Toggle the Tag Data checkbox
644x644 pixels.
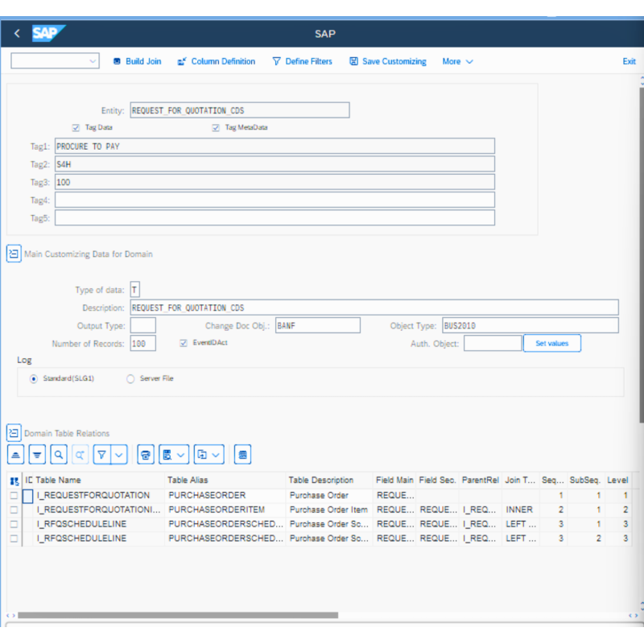[x=76, y=127]
